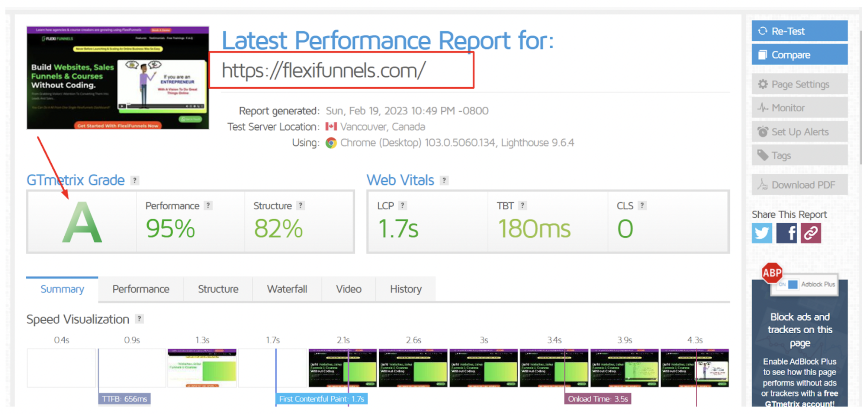Open help tooltip for TBT metric
The width and height of the screenshot is (868, 414).
pos(522,206)
